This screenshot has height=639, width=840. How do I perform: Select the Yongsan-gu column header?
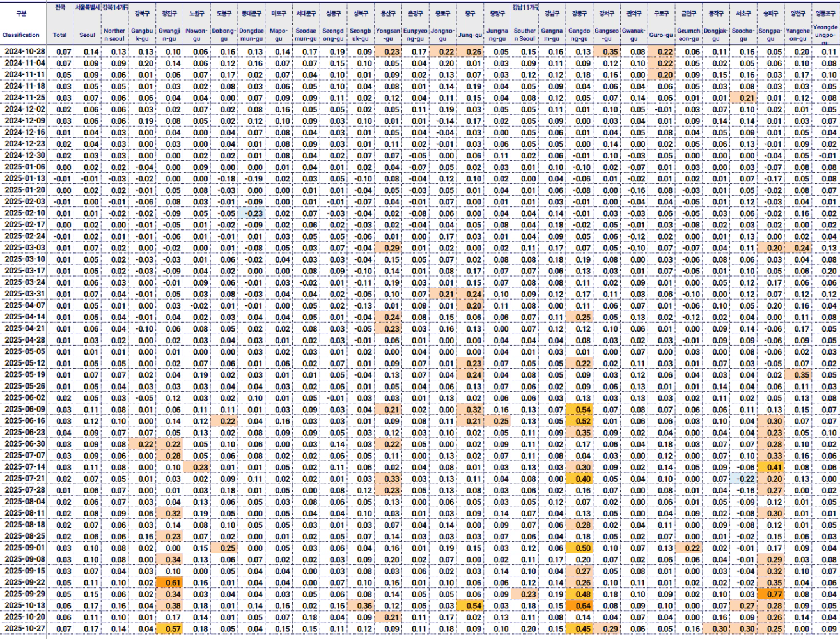pyautogui.click(x=387, y=35)
